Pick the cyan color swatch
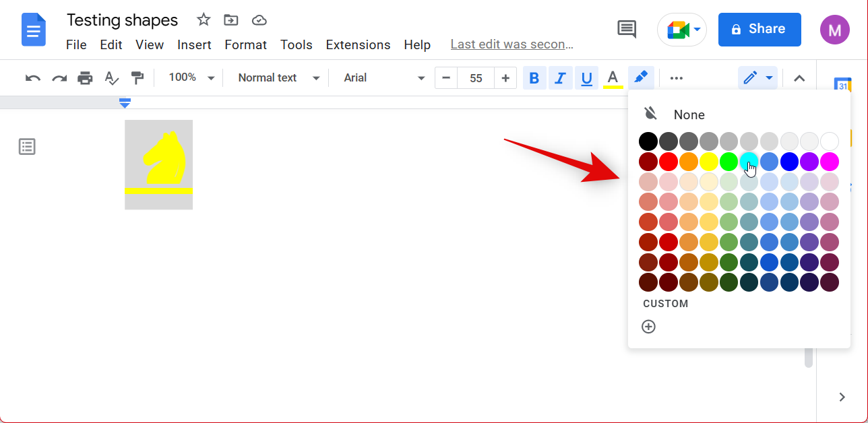 coord(749,162)
